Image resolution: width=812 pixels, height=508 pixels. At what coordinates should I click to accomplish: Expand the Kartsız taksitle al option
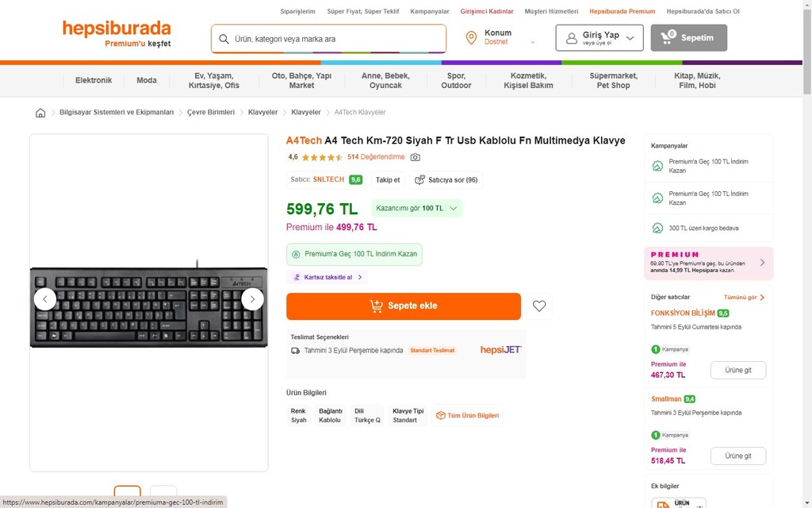(327, 277)
